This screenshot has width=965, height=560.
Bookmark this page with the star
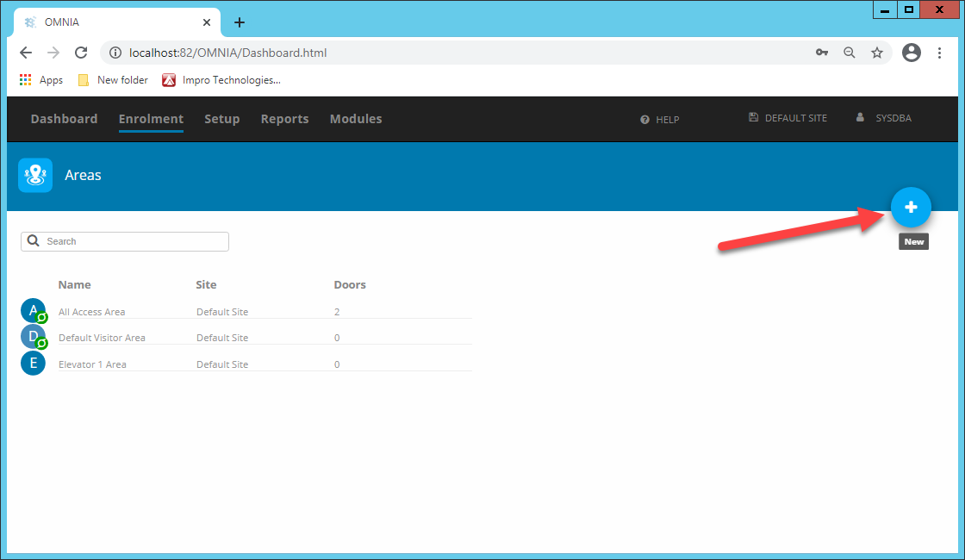[x=877, y=53]
